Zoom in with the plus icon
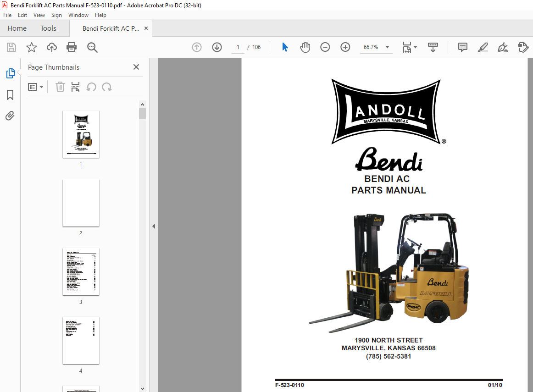Screen dimensions: 533x392 tap(345, 47)
